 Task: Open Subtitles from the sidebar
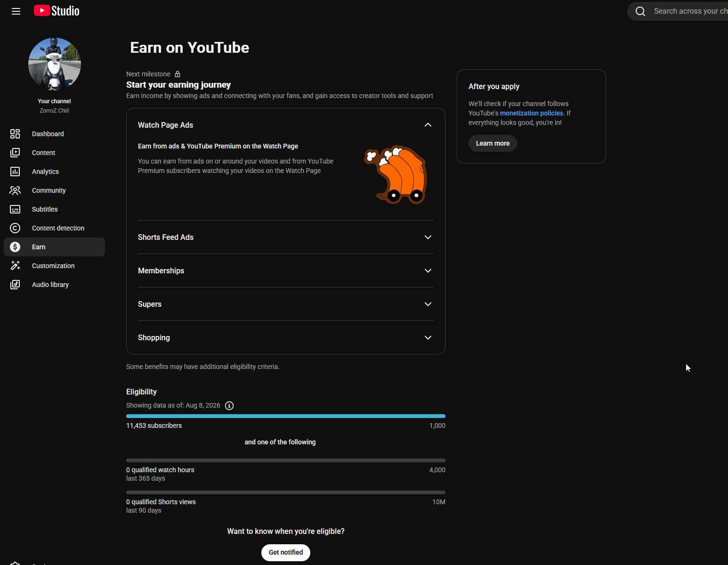(54, 209)
